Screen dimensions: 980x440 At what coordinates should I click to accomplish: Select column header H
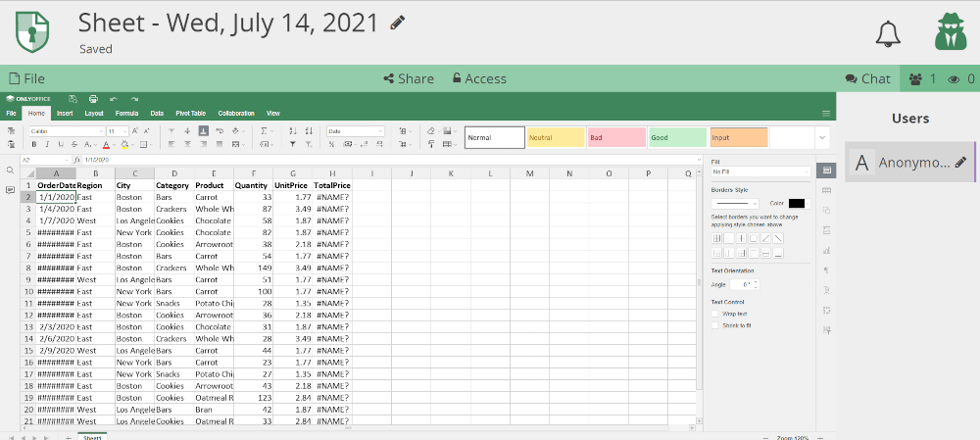332,173
